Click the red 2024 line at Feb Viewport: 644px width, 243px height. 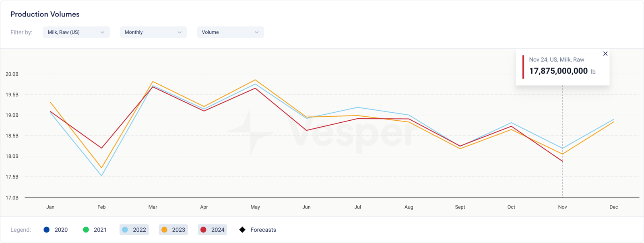[101, 148]
